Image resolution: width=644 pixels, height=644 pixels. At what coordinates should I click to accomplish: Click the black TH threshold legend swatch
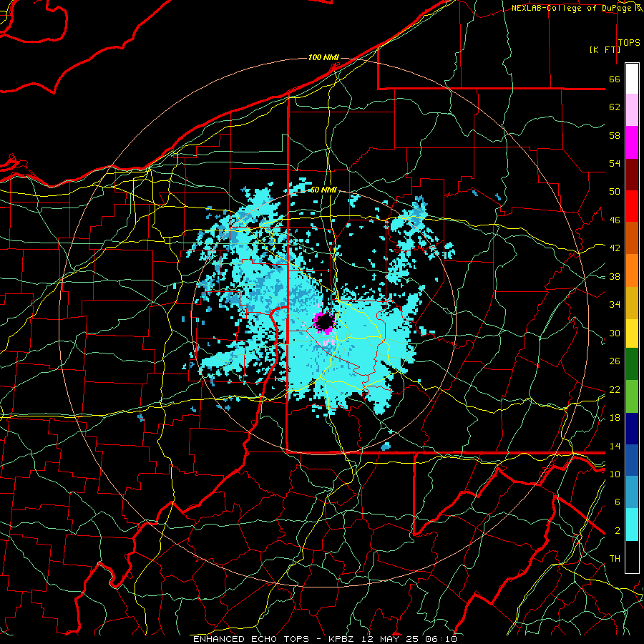click(632, 557)
